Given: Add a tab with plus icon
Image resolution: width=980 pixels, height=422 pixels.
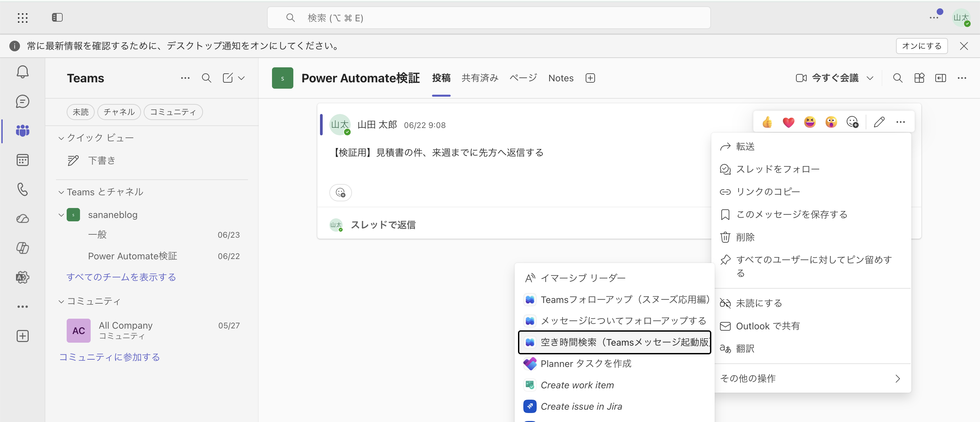Looking at the screenshot, I should [x=590, y=78].
